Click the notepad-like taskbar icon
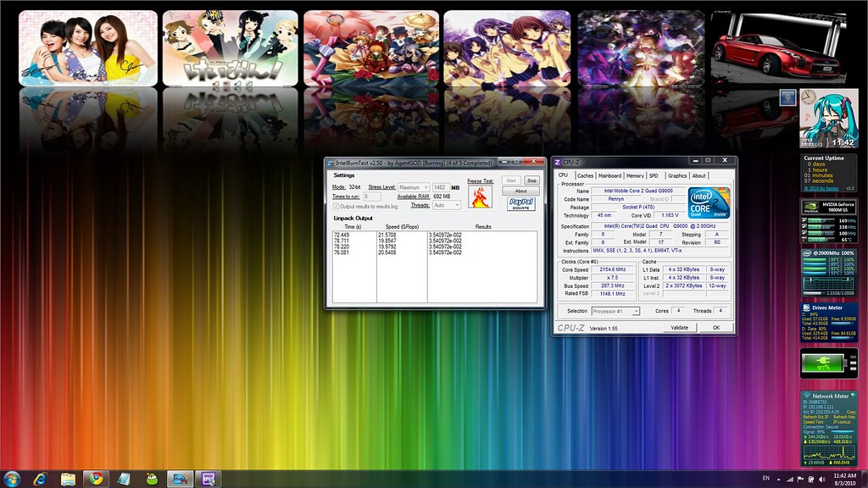 pos(124,479)
